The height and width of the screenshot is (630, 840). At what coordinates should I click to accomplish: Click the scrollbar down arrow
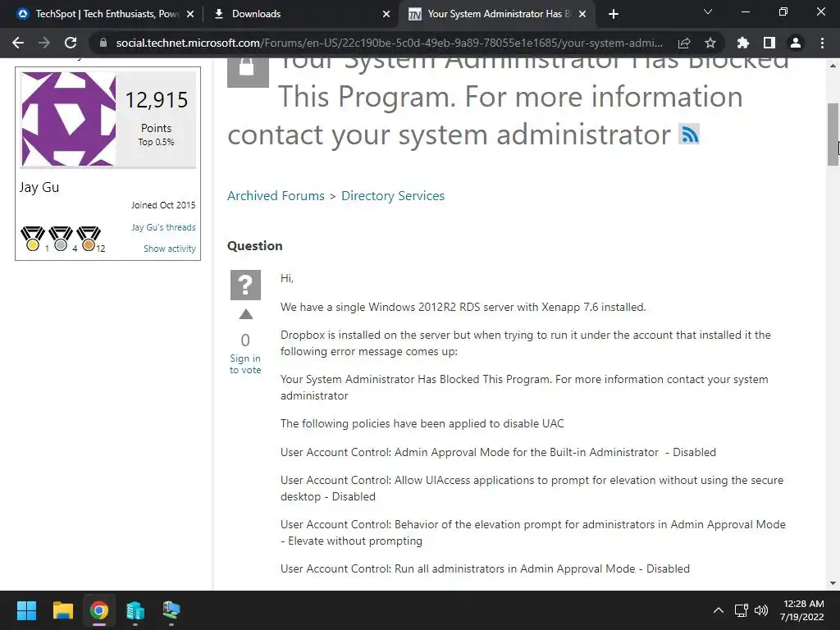click(833, 583)
